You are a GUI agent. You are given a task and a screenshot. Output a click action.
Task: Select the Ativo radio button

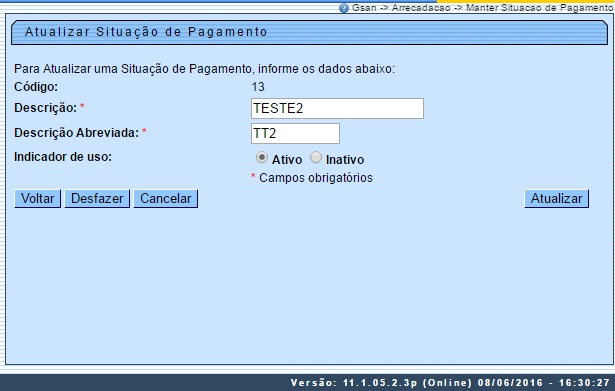click(262, 158)
